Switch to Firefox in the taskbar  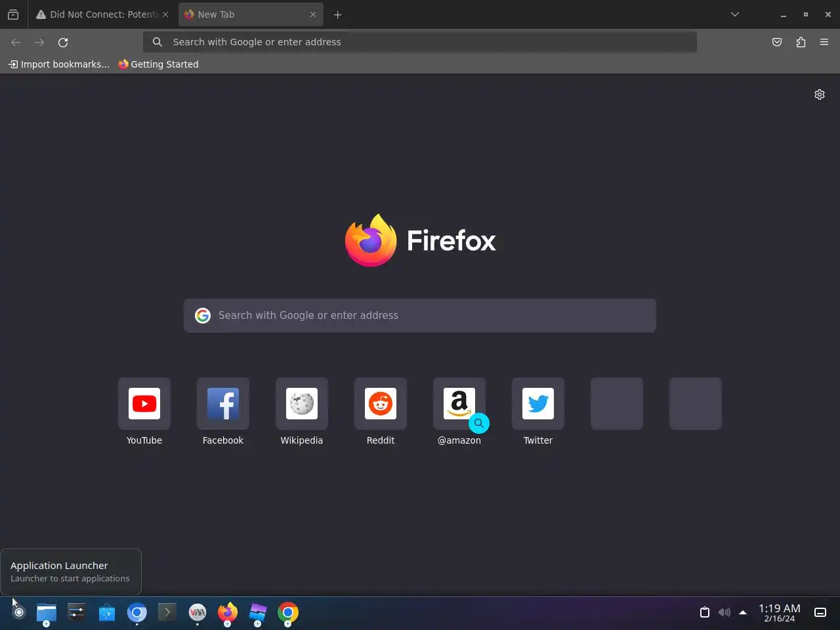coord(228,612)
